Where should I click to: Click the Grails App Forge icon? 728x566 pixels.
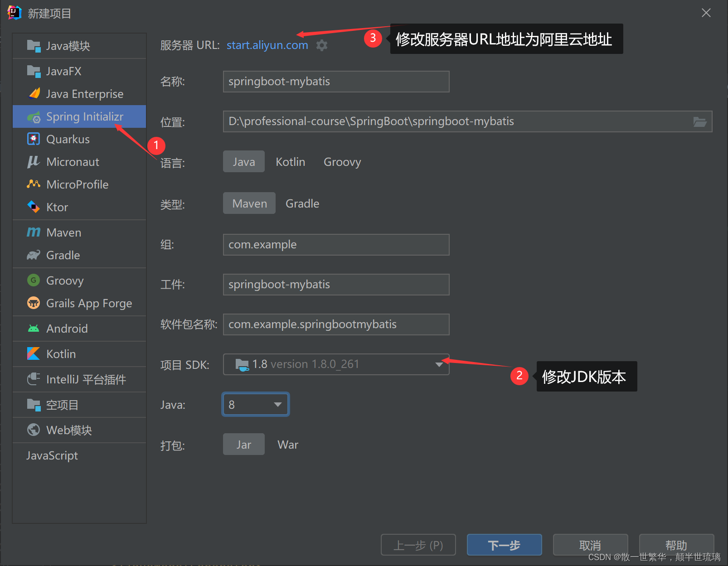[x=34, y=303]
